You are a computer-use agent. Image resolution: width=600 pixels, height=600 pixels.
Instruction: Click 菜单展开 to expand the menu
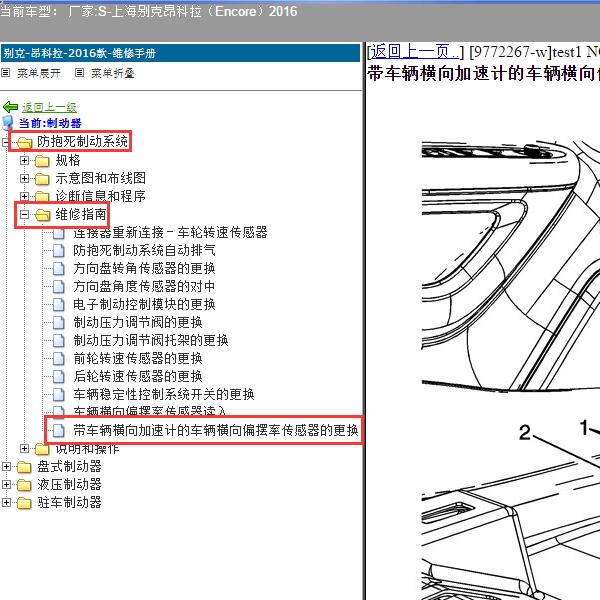click(x=39, y=73)
